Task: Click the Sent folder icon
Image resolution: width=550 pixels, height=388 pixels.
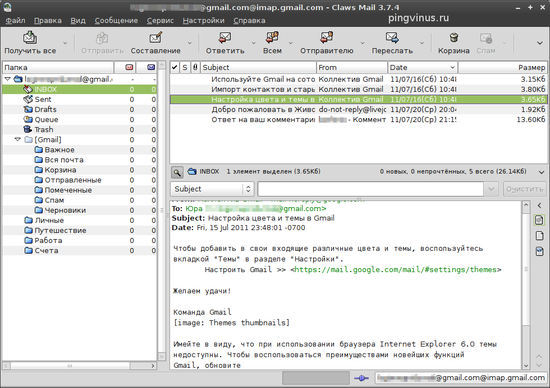Action: tap(28, 99)
